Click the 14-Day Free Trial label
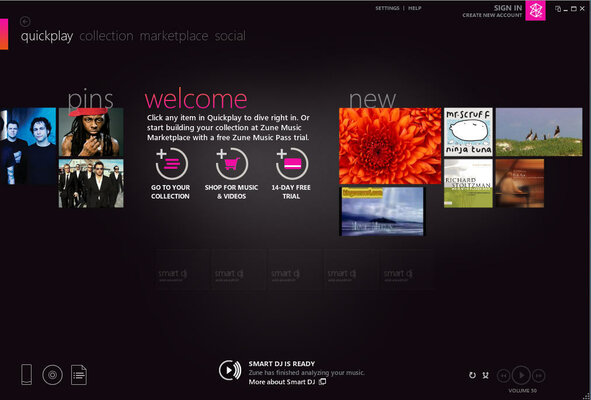Image resolution: width=591 pixels, height=400 pixels. 291,192
